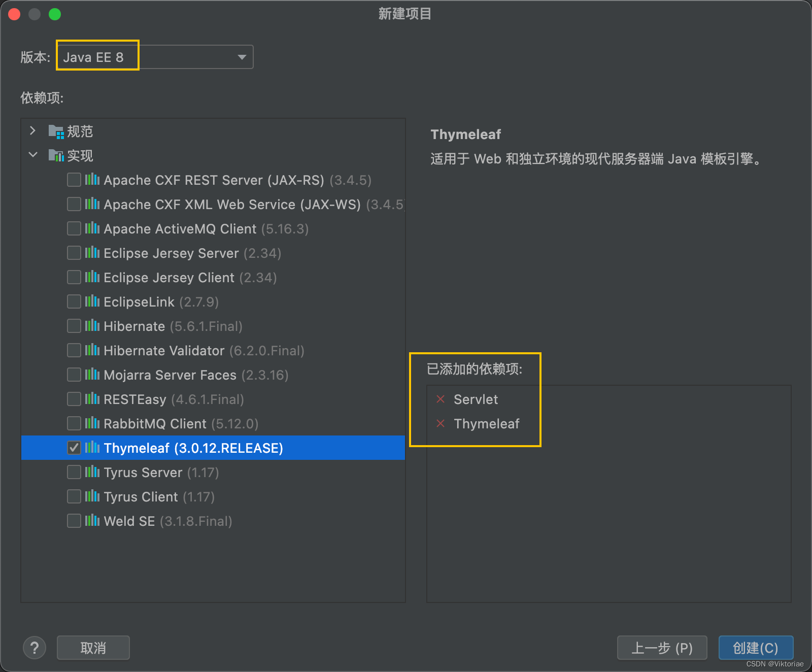This screenshot has height=672, width=812.
Task: Click the library icon beside Eclipse Jersey Client
Action: [x=92, y=277]
